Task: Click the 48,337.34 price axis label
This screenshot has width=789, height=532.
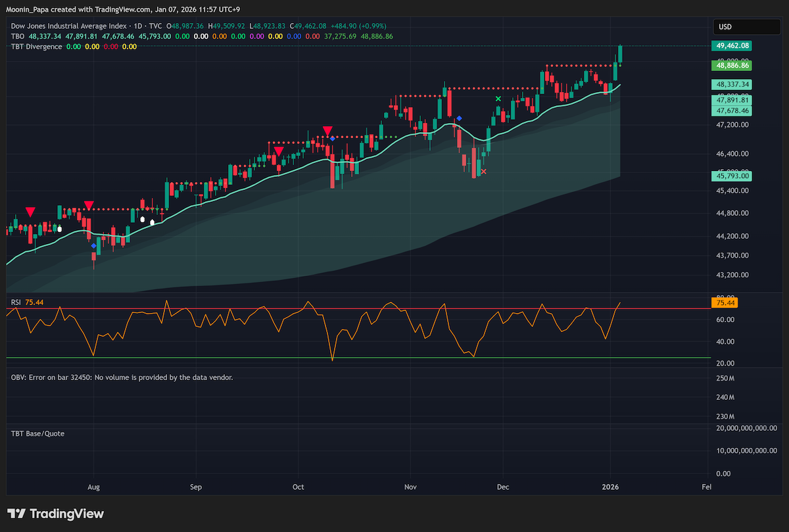Action: pyautogui.click(x=733, y=85)
